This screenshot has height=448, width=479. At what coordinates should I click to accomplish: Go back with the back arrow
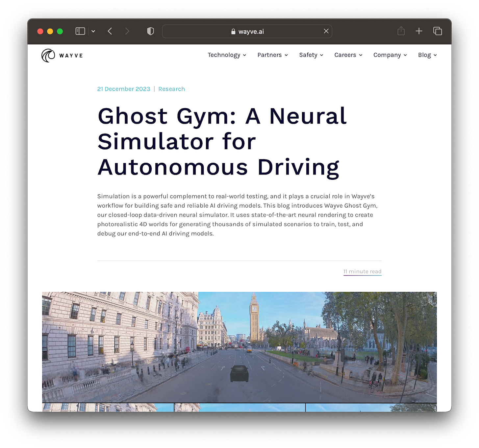tap(110, 31)
